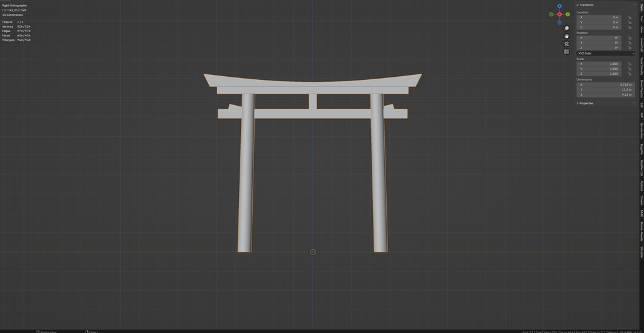Viewport: 644px width, 333px height.
Task: Lock the Scale X value
Action: click(629, 64)
